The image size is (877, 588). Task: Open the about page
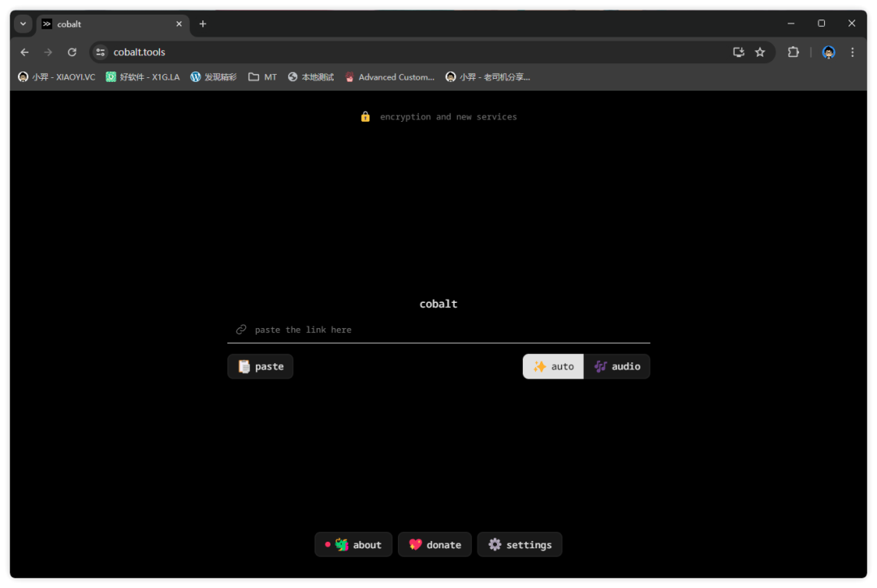point(353,544)
